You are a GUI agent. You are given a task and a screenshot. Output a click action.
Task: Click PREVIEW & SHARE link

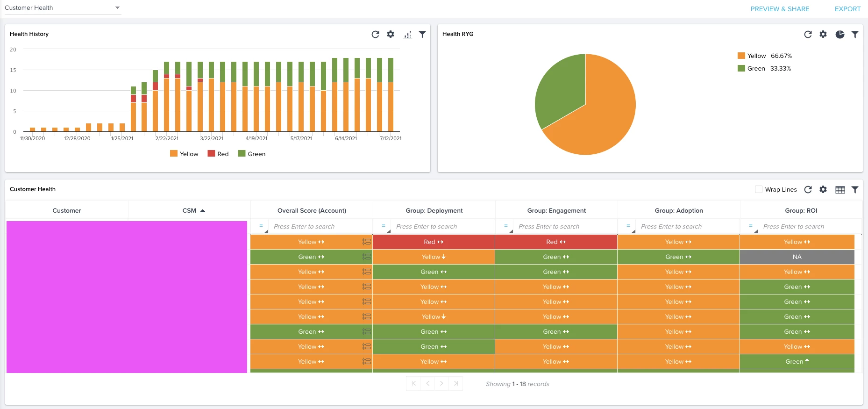click(x=780, y=9)
